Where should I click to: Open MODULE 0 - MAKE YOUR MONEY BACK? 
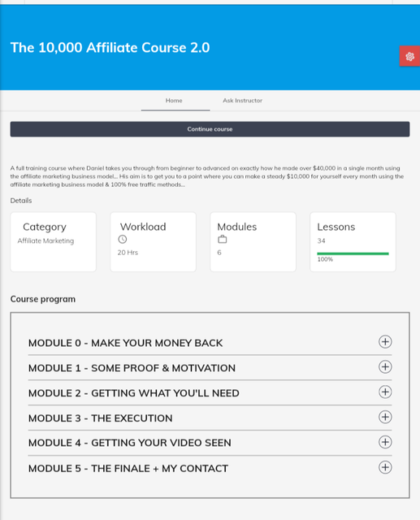click(125, 343)
